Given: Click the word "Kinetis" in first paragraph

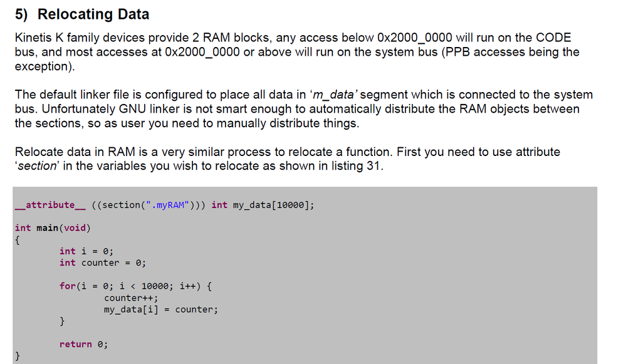Looking at the screenshot, I should click(x=33, y=38).
